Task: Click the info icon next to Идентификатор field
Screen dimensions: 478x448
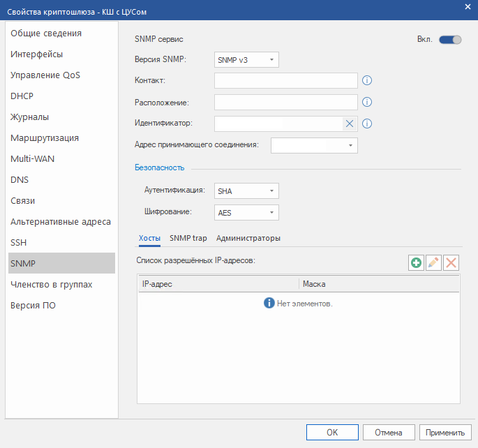Action: pyautogui.click(x=366, y=124)
